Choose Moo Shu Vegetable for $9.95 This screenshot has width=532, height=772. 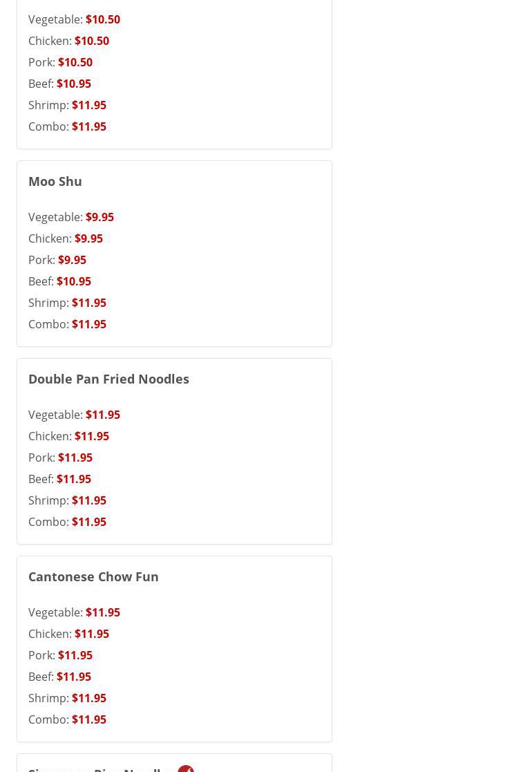coord(71,217)
